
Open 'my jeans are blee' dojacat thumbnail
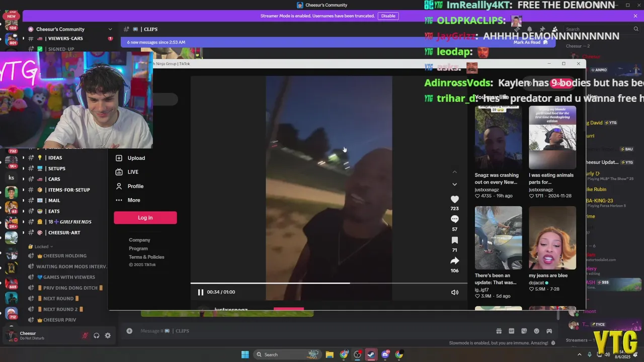coord(552,238)
